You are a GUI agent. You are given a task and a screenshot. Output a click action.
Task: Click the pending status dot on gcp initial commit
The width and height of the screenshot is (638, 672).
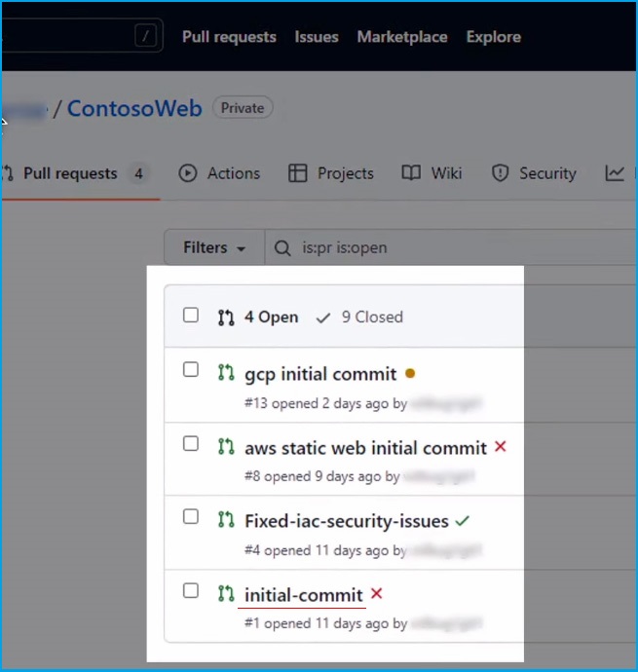click(x=410, y=374)
